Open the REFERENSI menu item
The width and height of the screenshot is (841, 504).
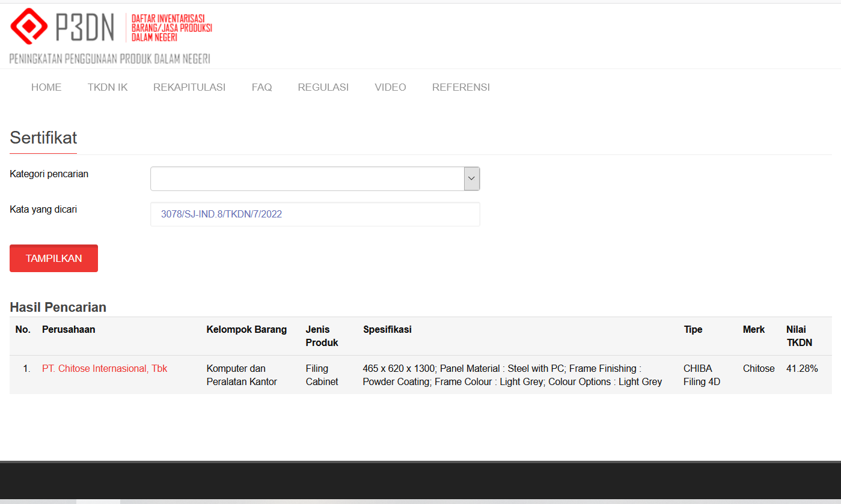coord(461,87)
